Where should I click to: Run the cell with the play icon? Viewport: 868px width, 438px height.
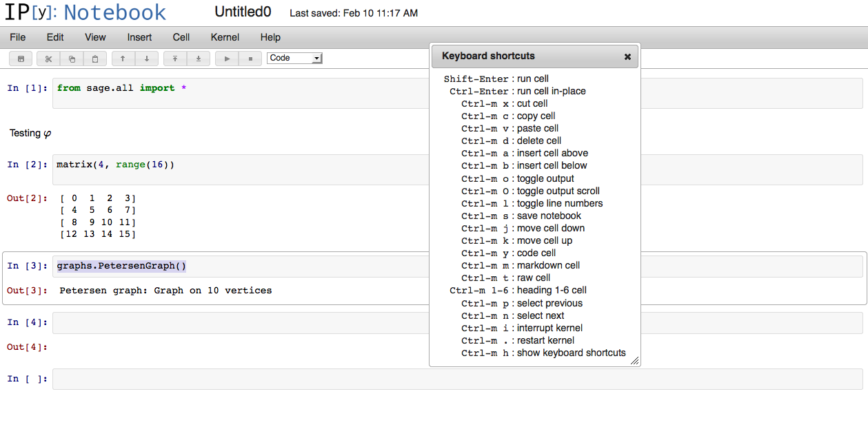[227, 59]
